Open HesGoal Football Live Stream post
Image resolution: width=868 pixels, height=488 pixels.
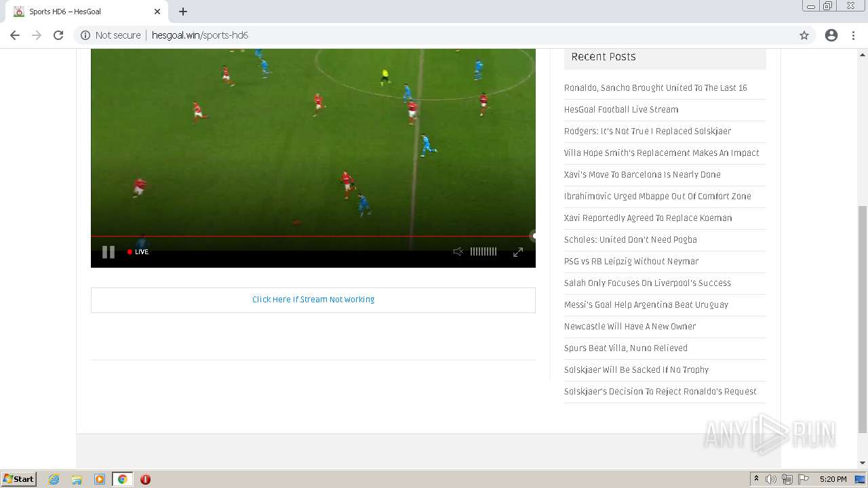(620, 110)
